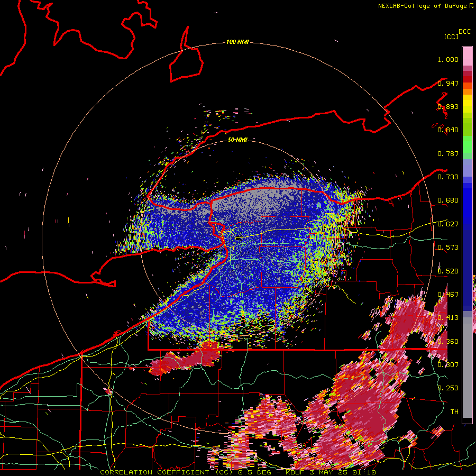Viewport: 476px width, 476px height.
Task: Select the DCC legend header text
Action: coord(464,32)
